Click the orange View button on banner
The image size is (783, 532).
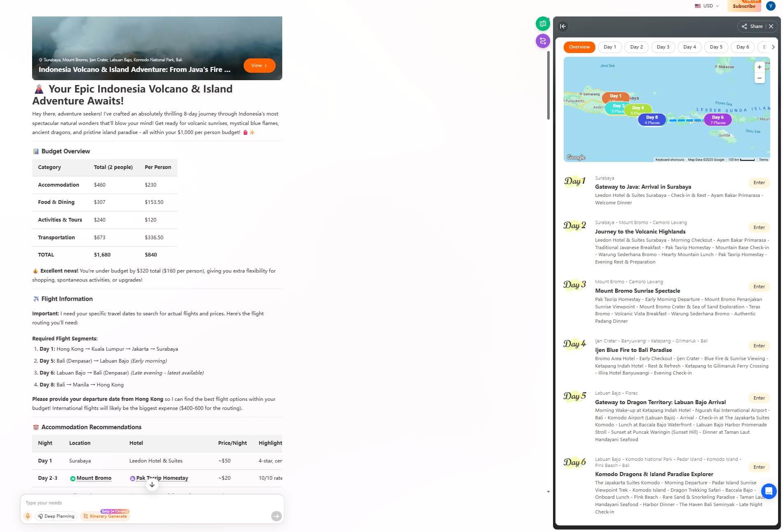tap(259, 65)
